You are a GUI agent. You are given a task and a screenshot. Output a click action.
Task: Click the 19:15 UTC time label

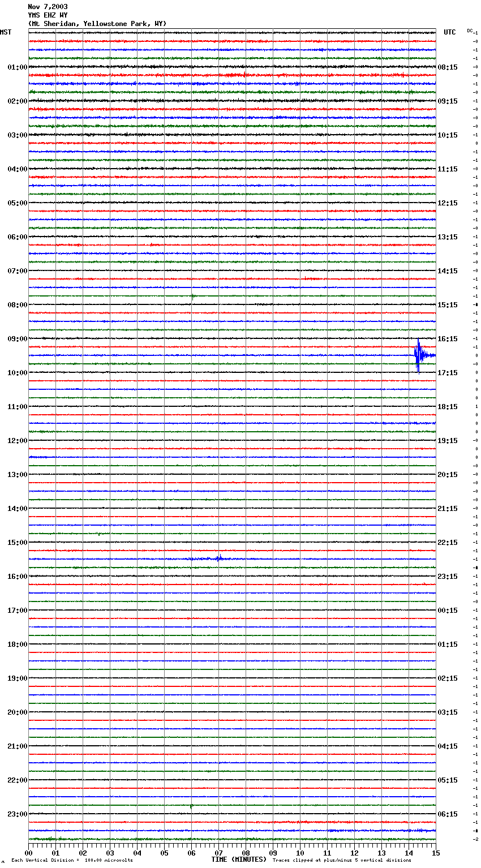click(448, 441)
